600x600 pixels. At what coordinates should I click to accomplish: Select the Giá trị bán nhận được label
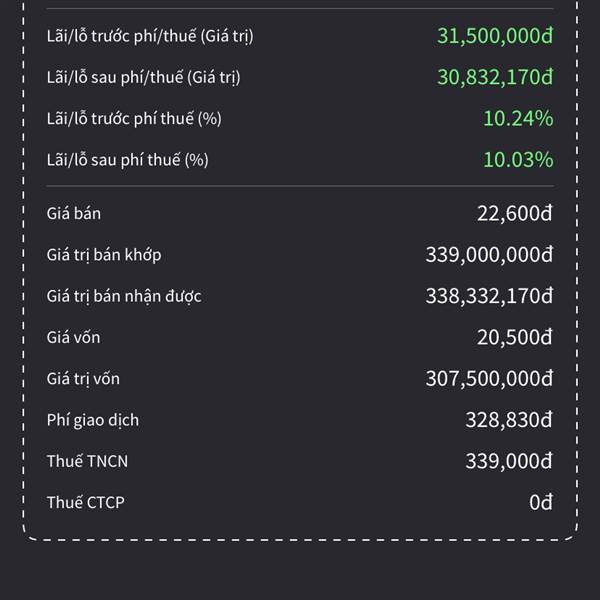pyautogui.click(x=124, y=297)
